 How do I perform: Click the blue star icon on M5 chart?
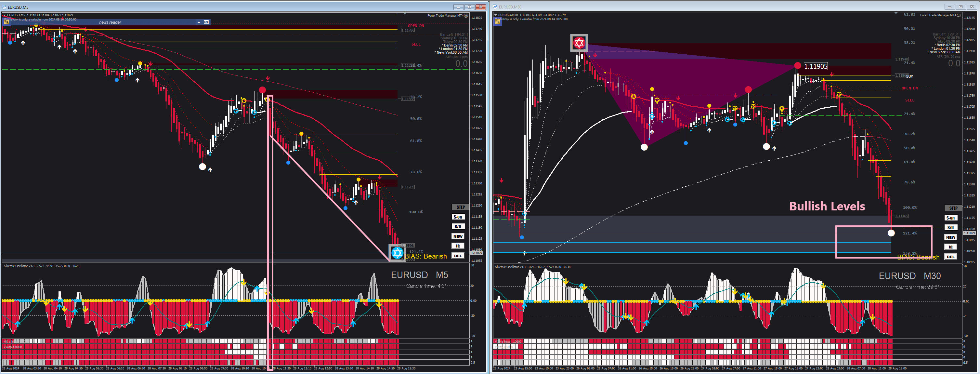(397, 253)
